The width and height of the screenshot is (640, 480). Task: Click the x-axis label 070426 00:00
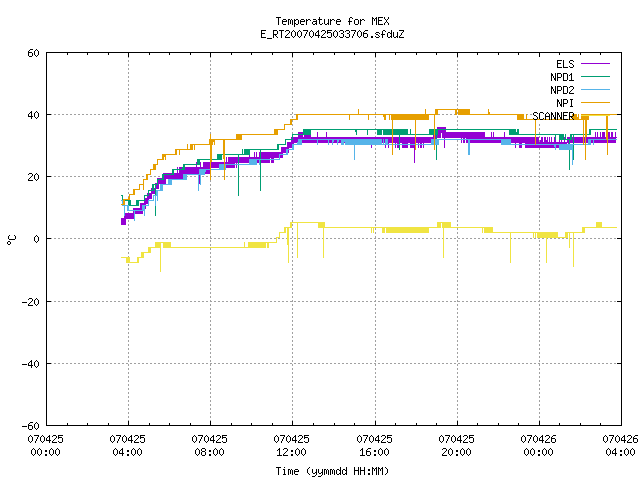pos(538,446)
